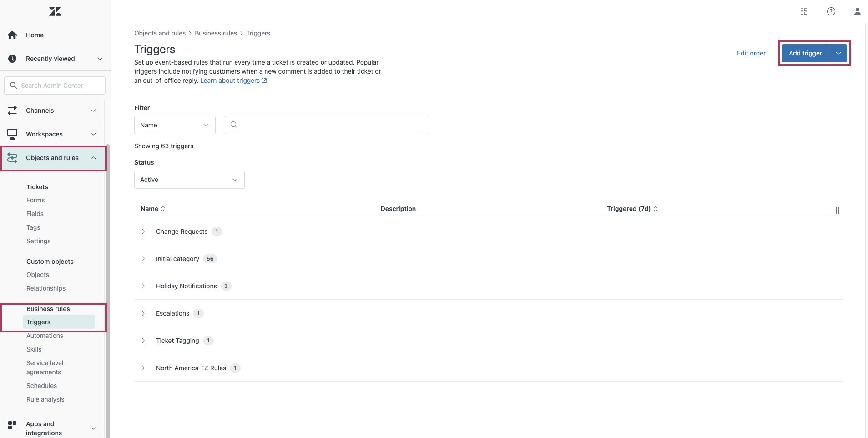Open Schedules in sidebar
868x438 pixels.
pos(42,386)
